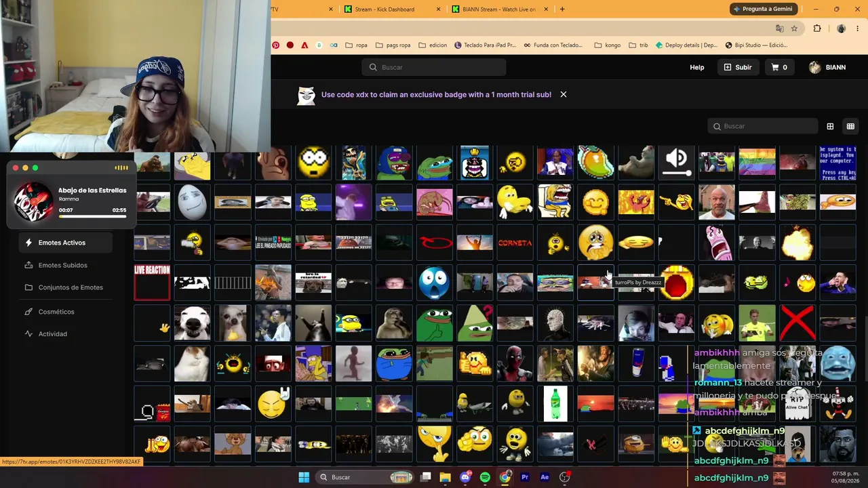Screen dimensions: 868x488
Task: Open the rainbow pride flag emote
Action: click(x=757, y=163)
